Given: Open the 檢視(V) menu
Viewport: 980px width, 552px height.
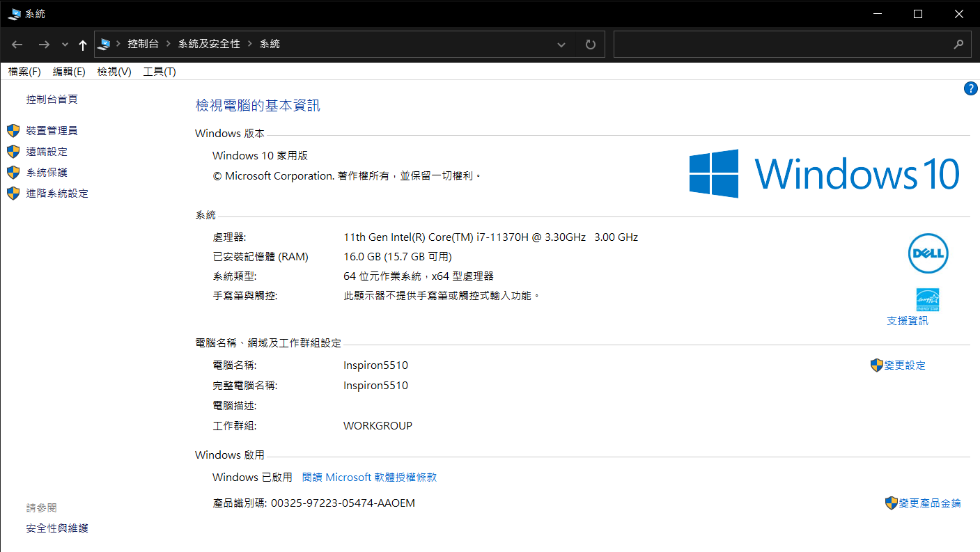Looking at the screenshot, I should 114,72.
